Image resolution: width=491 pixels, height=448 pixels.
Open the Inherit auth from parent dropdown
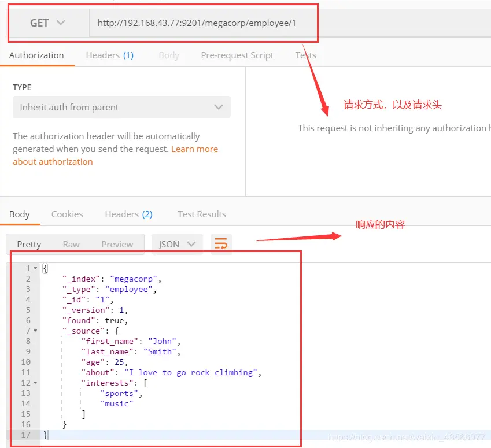point(121,107)
